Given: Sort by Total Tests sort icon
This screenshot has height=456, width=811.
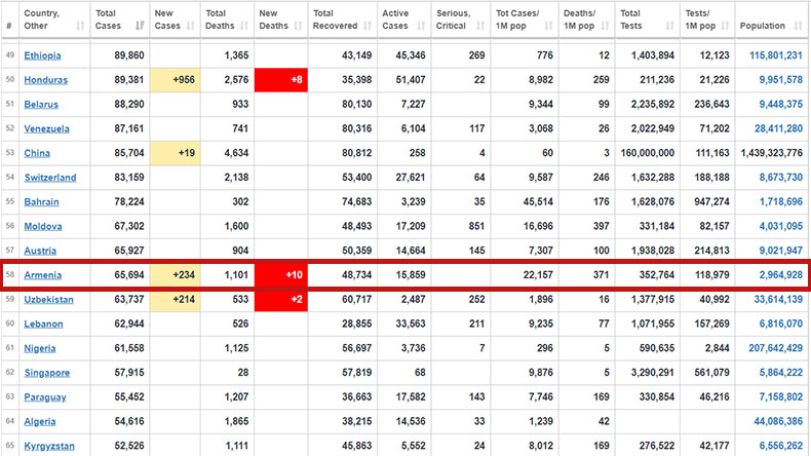Looking at the screenshot, I should (670, 25).
